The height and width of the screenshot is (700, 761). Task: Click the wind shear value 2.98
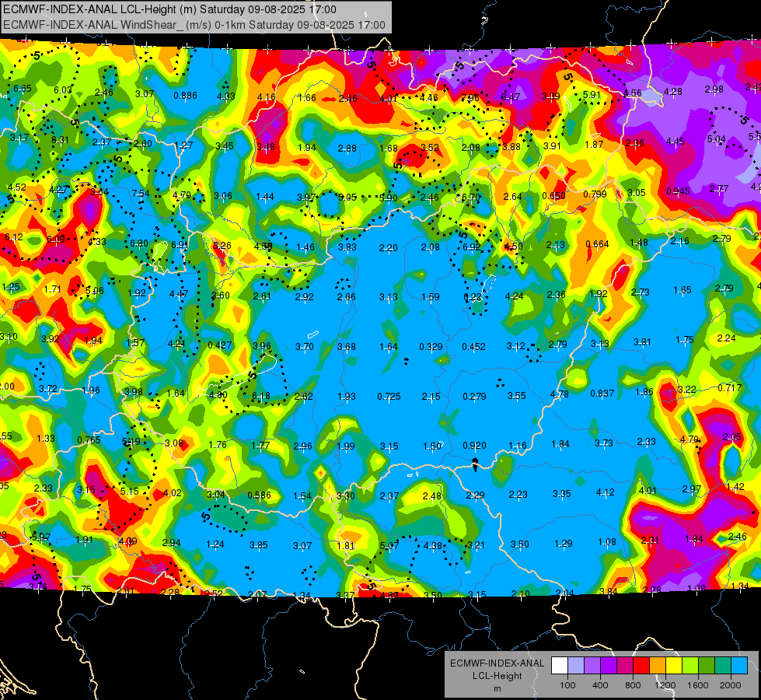pos(714,89)
